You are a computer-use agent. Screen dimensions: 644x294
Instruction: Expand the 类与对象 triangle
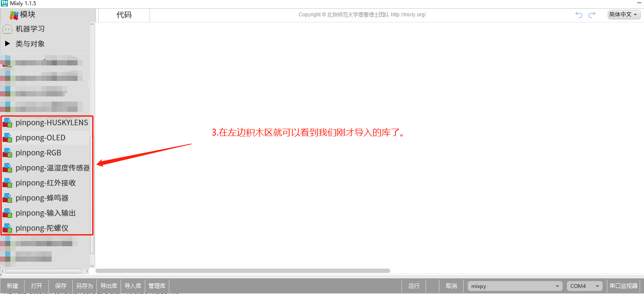[7, 43]
